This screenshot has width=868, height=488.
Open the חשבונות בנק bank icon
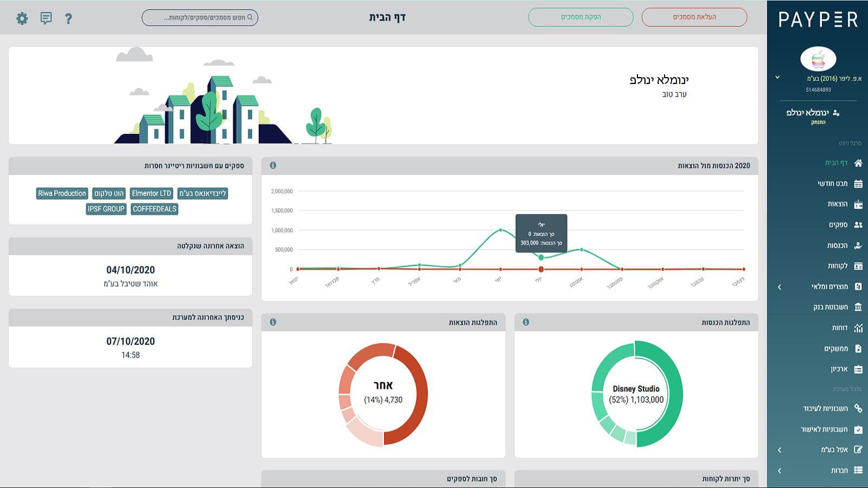coord(858,307)
